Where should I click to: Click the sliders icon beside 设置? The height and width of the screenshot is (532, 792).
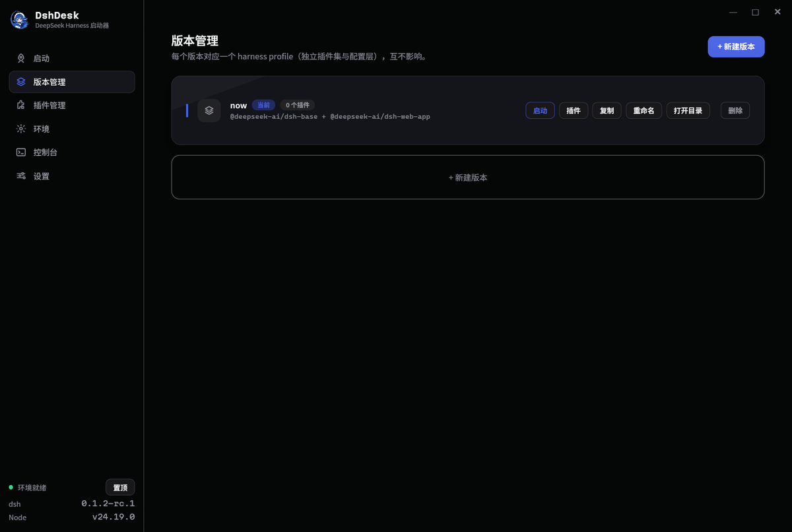[x=21, y=176]
